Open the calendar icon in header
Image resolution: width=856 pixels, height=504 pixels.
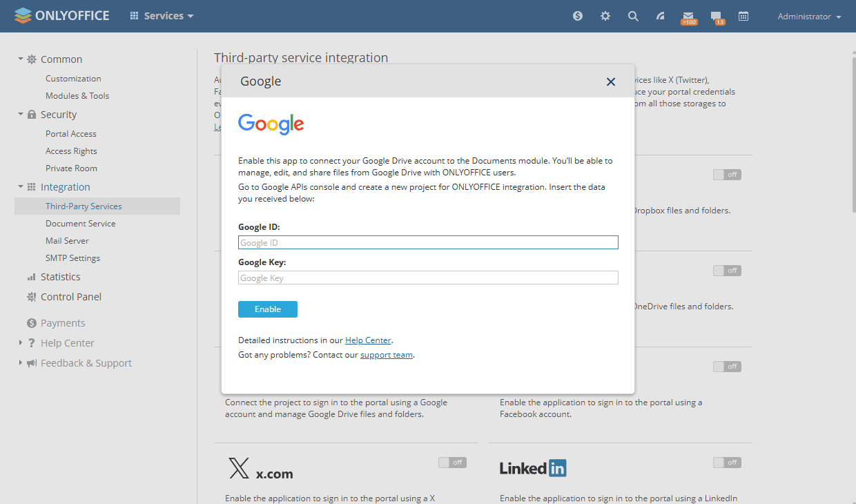tap(743, 16)
